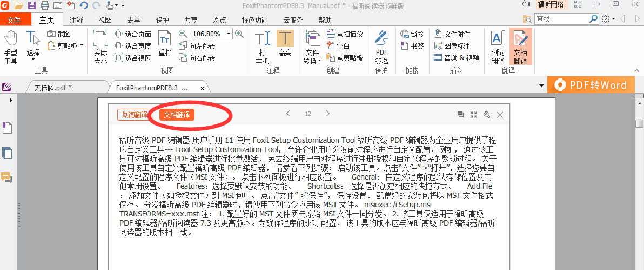The image size is (644, 270).
Task: Toggle document translation (文档翻译) in ribbon
Action: [521, 47]
